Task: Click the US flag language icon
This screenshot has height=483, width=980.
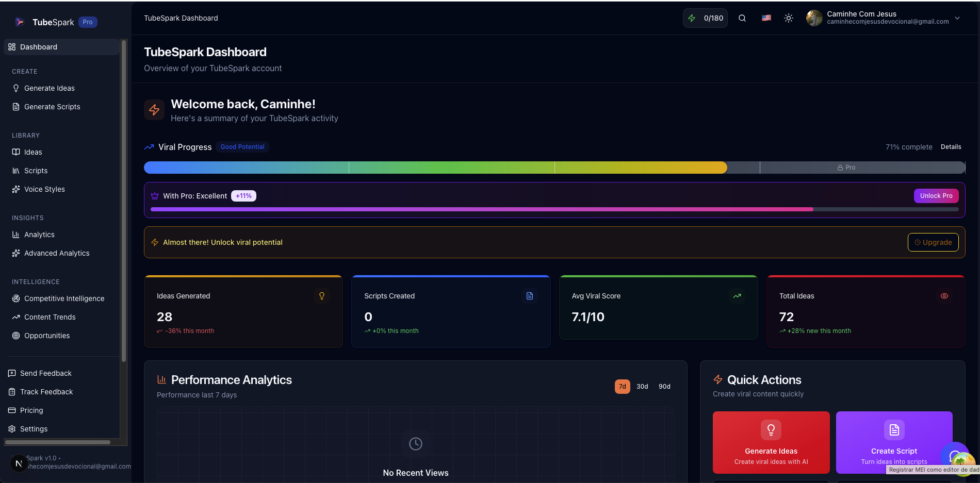Action: coord(766,18)
